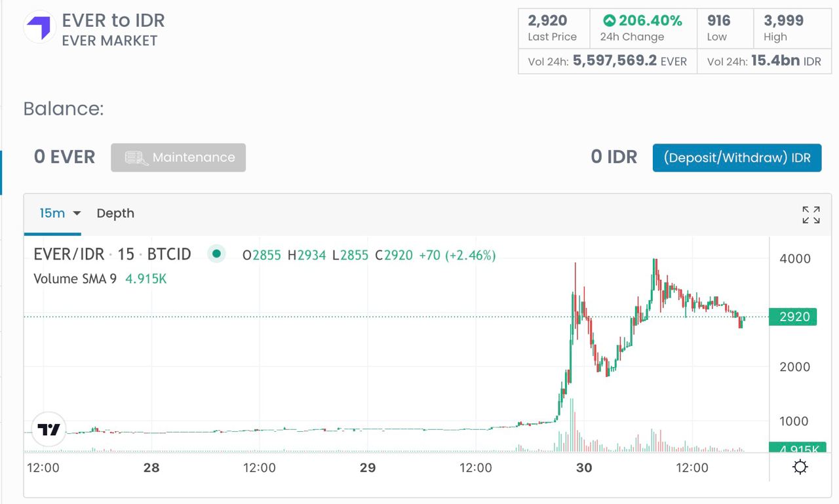Viewport: 839px width, 504px height.
Task: Click the EVER to IDR market title
Action: click(113, 20)
